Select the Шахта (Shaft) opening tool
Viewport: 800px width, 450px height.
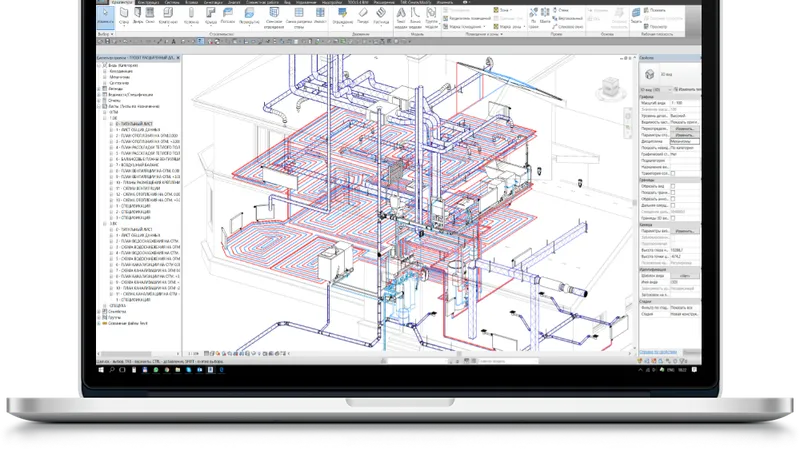545,16
